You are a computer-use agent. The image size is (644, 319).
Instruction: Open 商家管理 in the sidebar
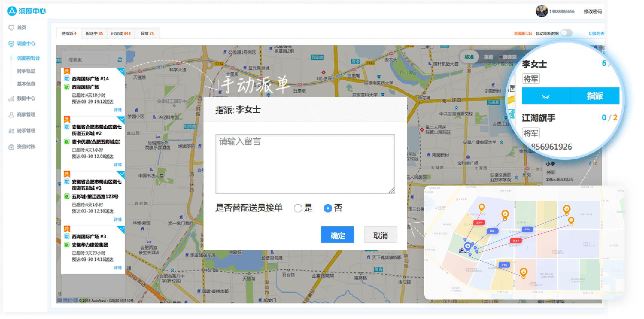coord(26,115)
